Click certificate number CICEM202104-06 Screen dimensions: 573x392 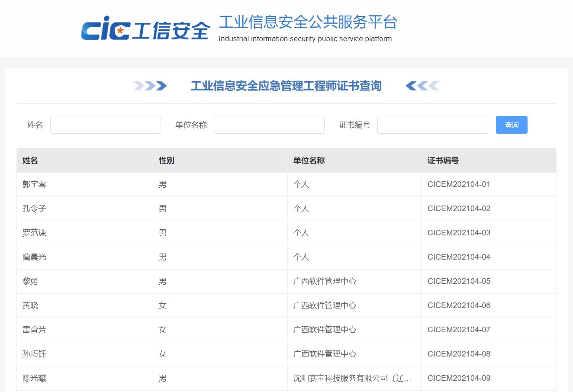(459, 305)
